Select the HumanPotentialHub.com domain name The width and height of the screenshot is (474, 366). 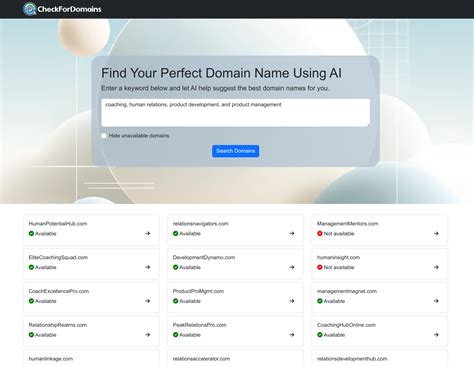(58, 224)
